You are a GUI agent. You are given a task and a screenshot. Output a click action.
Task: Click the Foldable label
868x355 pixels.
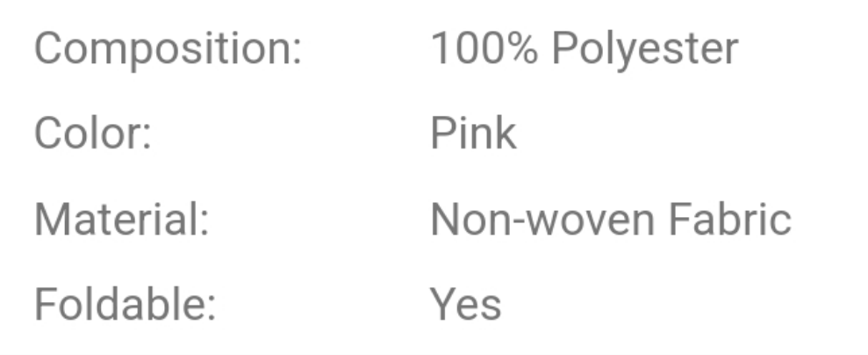(125, 304)
